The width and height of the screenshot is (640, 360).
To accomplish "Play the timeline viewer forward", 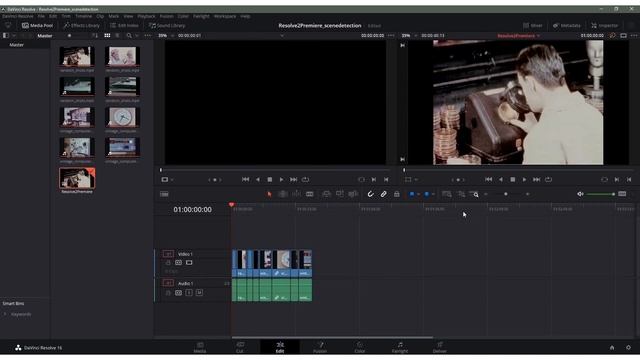I will click(524, 180).
